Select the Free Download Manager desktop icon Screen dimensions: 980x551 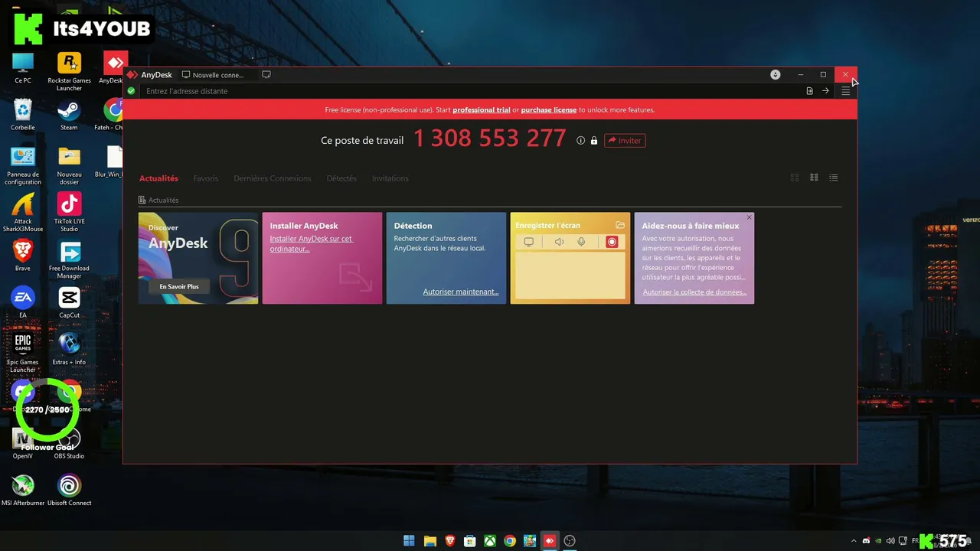tap(69, 260)
